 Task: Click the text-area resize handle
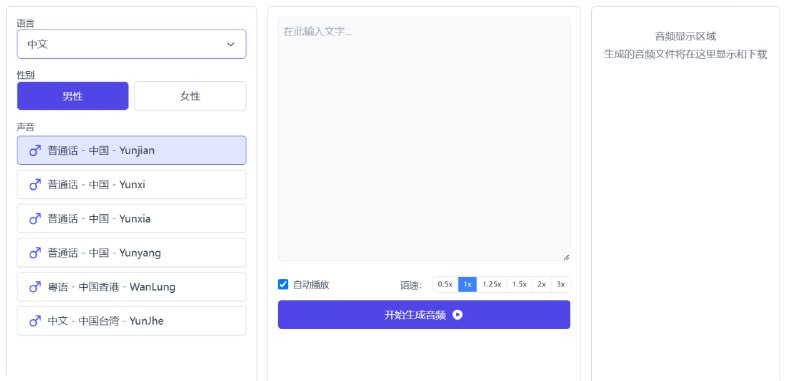tap(566, 257)
